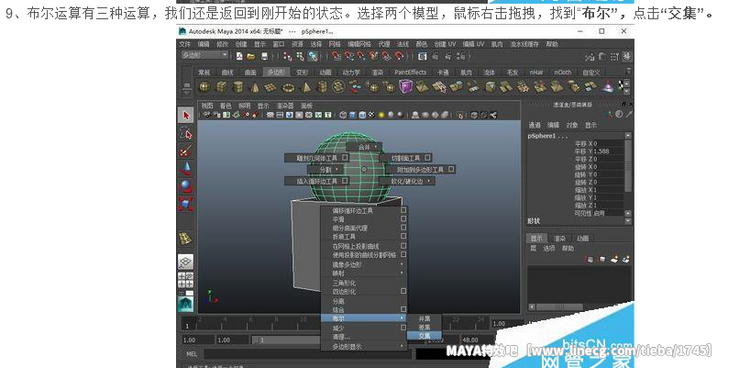Choose the Lasso select tool

click(x=186, y=134)
